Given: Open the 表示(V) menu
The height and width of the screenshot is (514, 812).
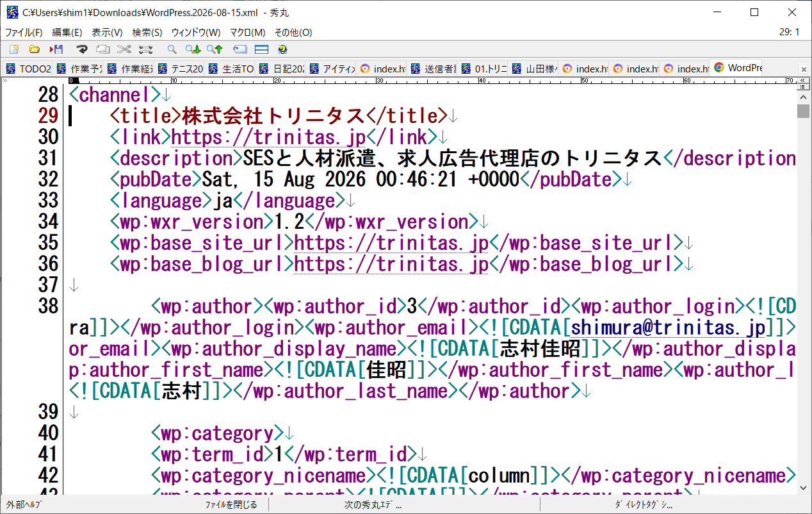Looking at the screenshot, I should tap(107, 32).
